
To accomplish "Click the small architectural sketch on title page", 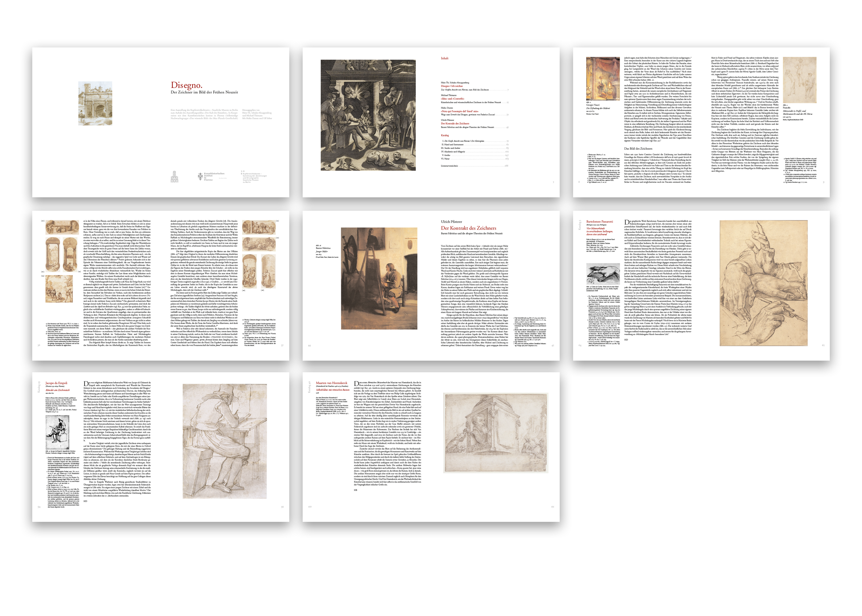I will tap(95, 103).
